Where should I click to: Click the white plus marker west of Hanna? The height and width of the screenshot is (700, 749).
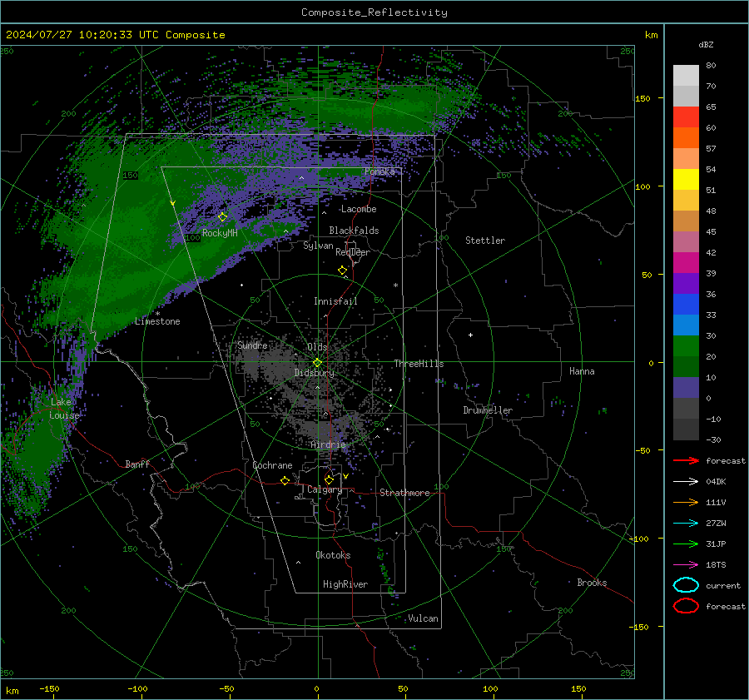click(x=470, y=335)
